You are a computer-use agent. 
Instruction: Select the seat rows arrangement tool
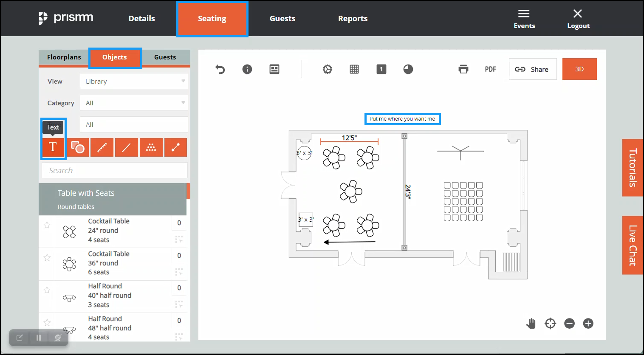[151, 147]
